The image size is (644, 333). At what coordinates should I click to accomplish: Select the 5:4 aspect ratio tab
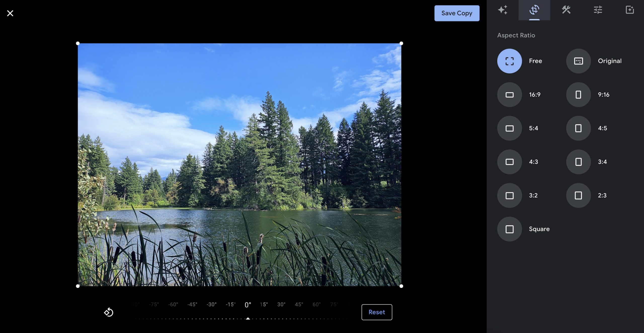coord(509,128)
